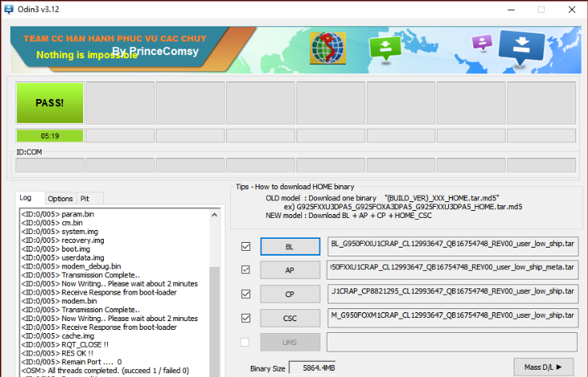Uncheck the BL file checkbox
This screenshot has width=588, height=377.
click(x=245, y=246)
